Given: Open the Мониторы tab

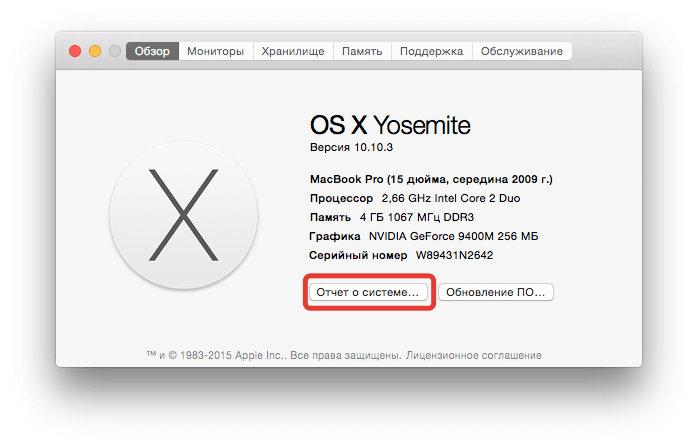Looking at the screenshot, I should pyautogui.click(x=215, y=51).
